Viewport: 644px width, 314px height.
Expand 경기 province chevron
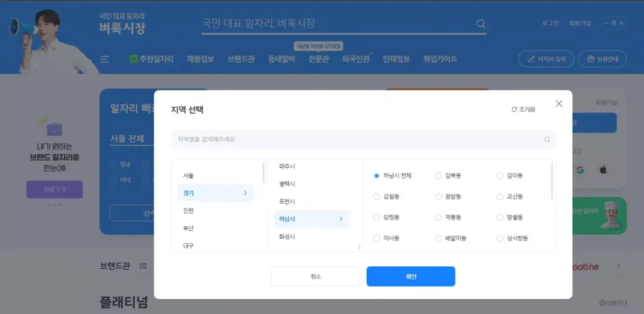245,193
